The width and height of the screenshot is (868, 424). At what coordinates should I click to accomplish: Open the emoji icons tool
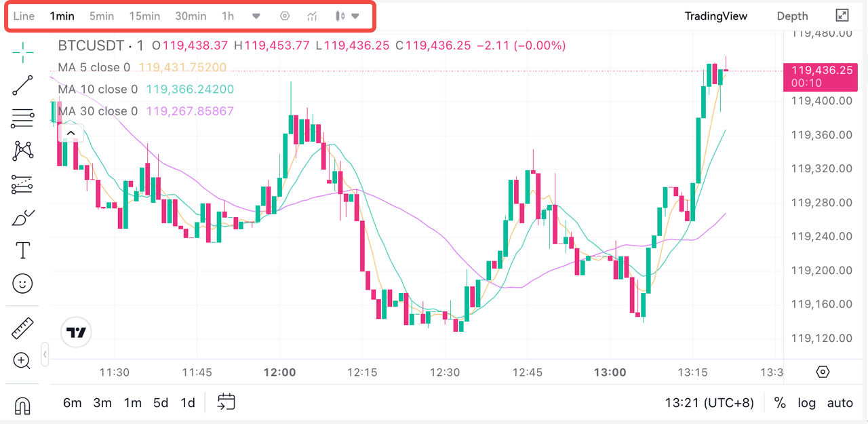coord(22,284)
